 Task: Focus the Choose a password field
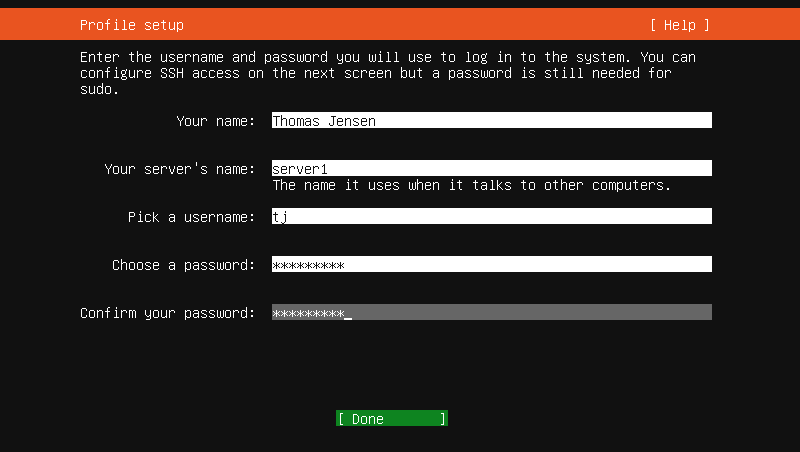pyautogui.click(x=491, y=264)
